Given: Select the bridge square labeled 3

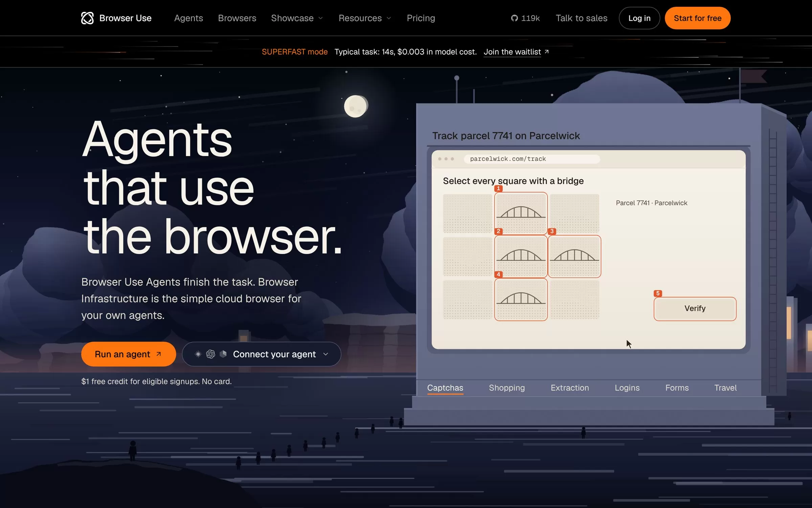Looking at the screenshot, I should (x=574, y=256).
